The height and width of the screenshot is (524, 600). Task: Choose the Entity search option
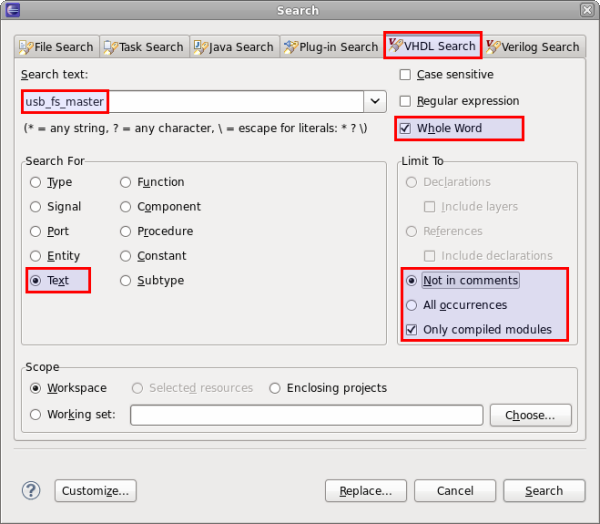click(36, 256)
